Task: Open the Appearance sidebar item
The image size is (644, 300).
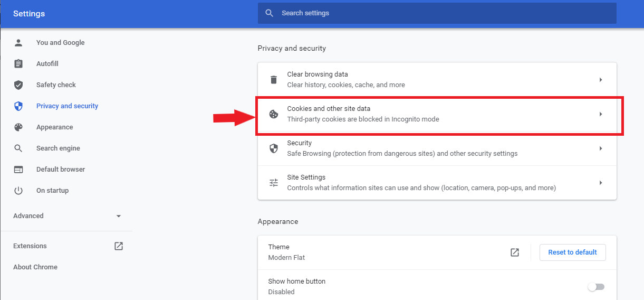Action: [x=54, y=127]
